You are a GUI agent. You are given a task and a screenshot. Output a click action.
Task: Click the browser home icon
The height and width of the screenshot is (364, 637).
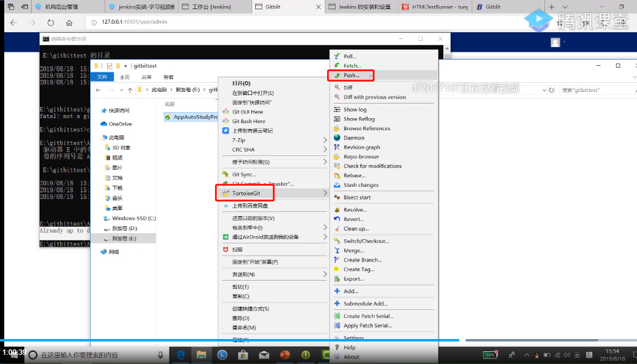(x=69, y=23)
